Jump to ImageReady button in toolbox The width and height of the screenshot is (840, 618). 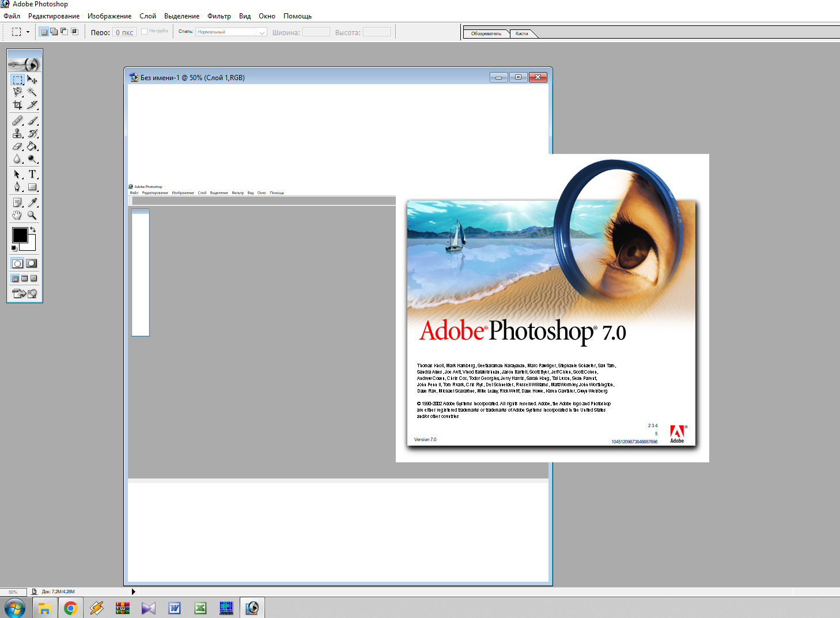click(x=24, y=293)
